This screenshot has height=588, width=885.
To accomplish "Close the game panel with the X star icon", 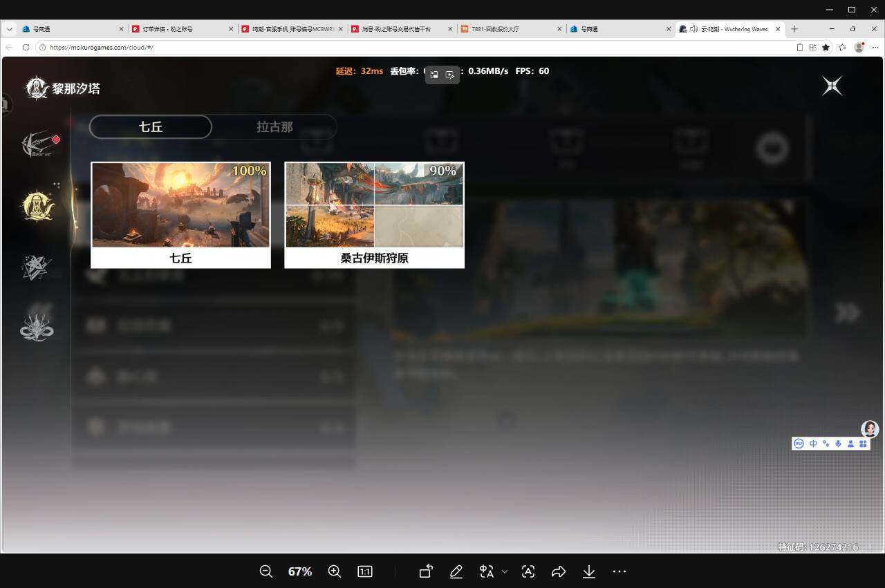I will (832, 86).
